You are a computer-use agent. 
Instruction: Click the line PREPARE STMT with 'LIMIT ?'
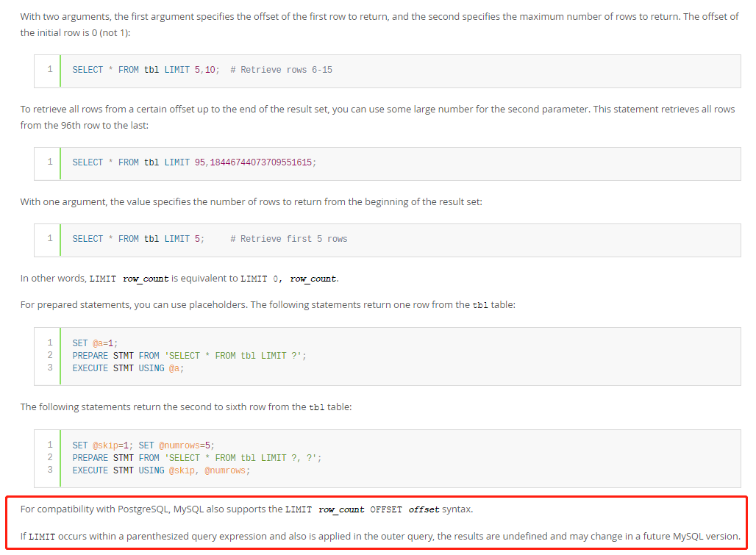pyautogui.click(x=189, y=356)
